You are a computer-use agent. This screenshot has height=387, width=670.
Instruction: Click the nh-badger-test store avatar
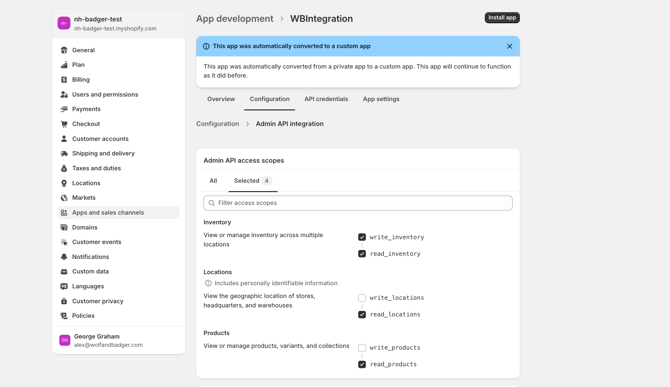[64, 23]
